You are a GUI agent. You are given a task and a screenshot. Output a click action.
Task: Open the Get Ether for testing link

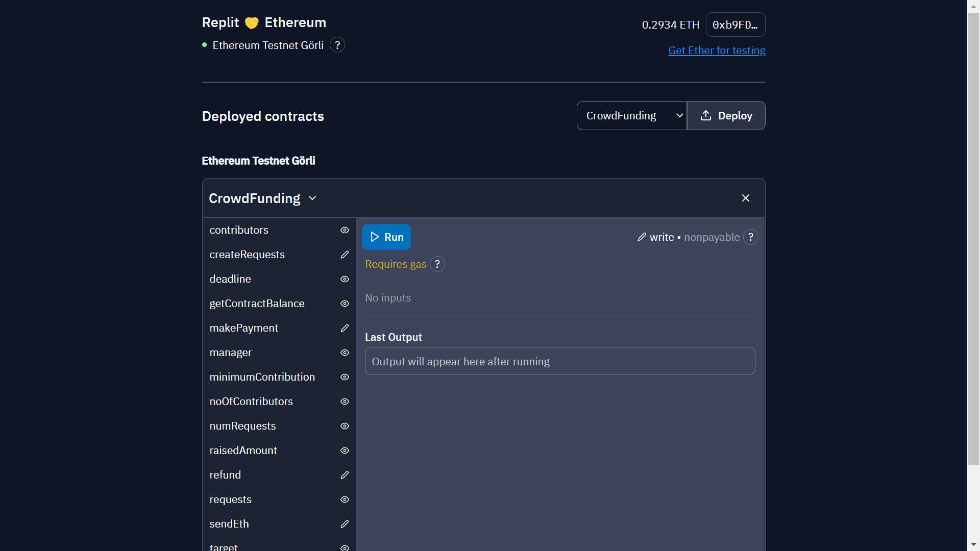click(717, 51)
